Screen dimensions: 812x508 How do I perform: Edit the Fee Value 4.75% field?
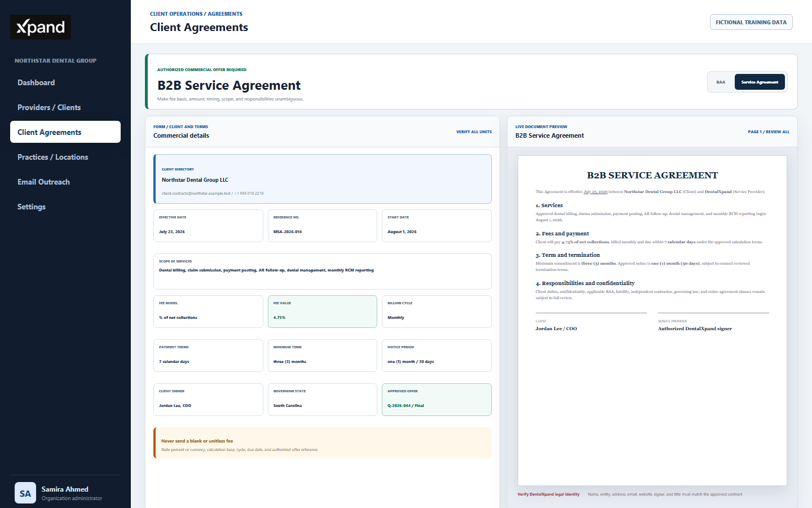click(x=323, y=312)
